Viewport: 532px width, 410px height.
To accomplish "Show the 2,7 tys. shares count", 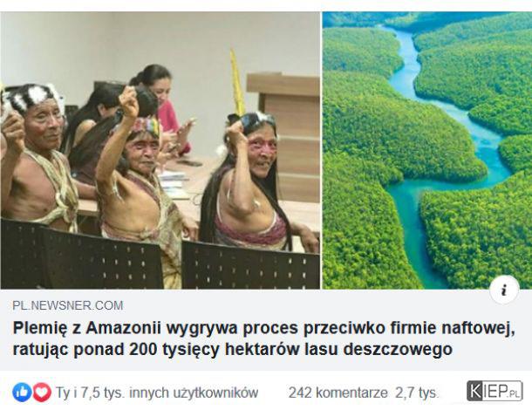I will coord(417,393).
